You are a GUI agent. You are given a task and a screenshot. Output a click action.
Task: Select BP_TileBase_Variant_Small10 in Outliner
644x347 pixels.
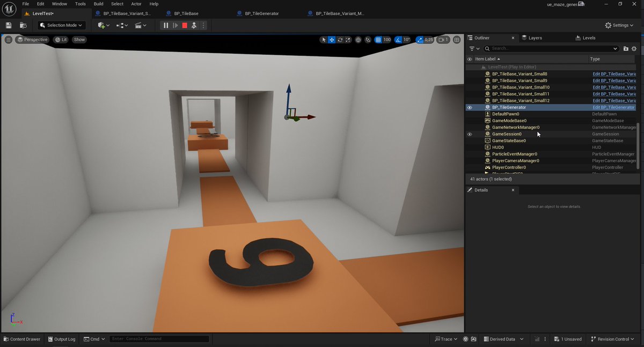[x=521, y=87]
